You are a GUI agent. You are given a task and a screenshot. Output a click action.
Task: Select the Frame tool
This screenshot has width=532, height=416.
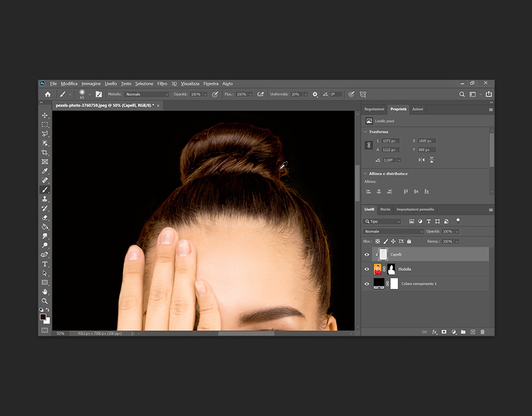pyautogui.click(x=45, y=162)
